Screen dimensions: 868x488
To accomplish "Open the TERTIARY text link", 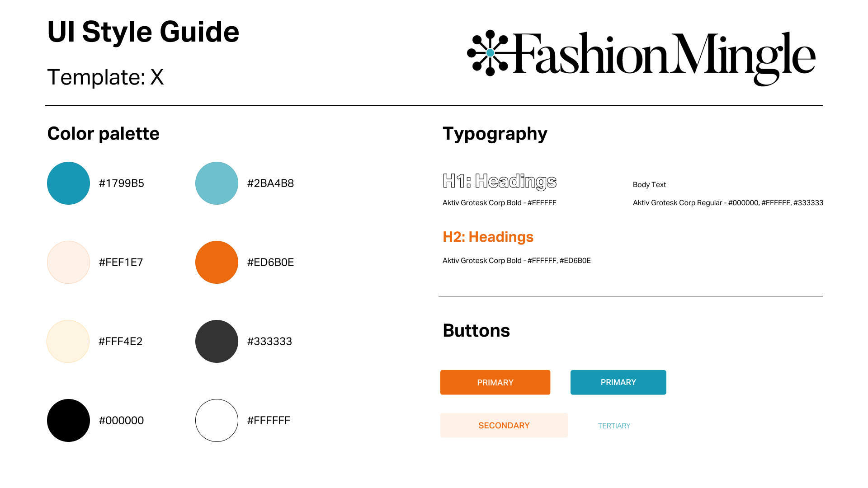I will pyautogui.click(x=614, y=426).
